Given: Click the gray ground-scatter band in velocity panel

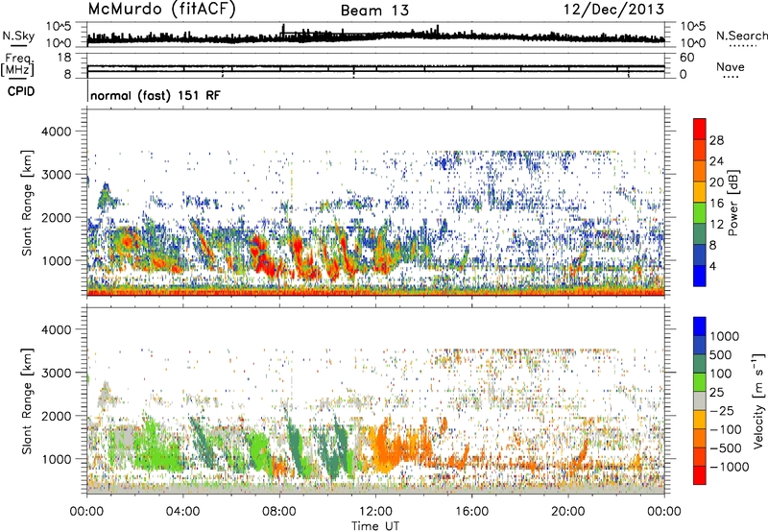Looking at the screenshot, I should 375,490.
